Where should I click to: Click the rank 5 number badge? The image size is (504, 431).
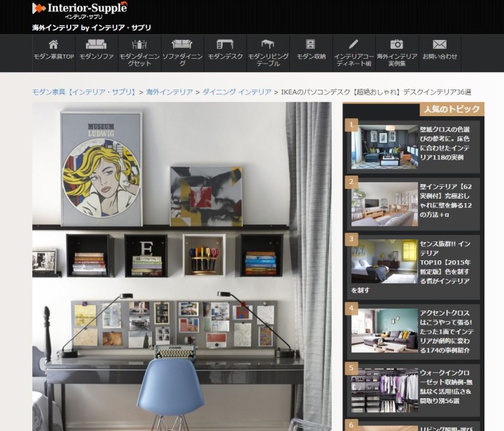click(351, 368)
